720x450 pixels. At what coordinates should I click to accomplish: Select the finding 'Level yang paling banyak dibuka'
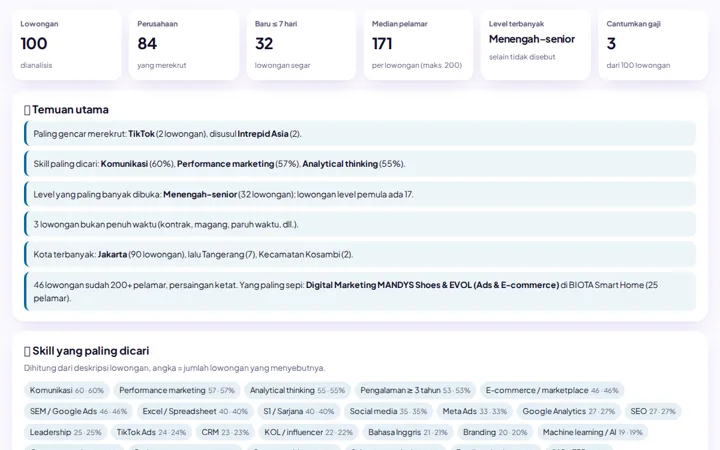point(360,194)
